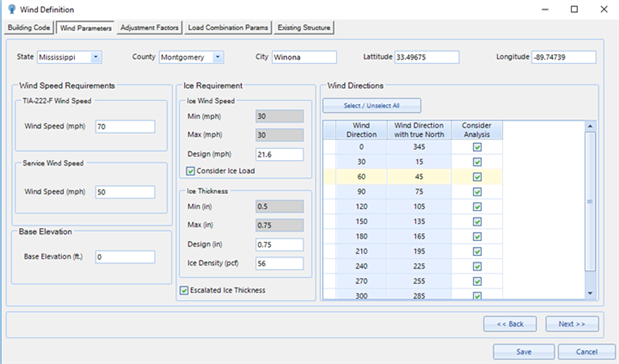Uncheck Consider Analysis for wind direction 240
Screen dimensions: 619x364
(x=477, y=266)
